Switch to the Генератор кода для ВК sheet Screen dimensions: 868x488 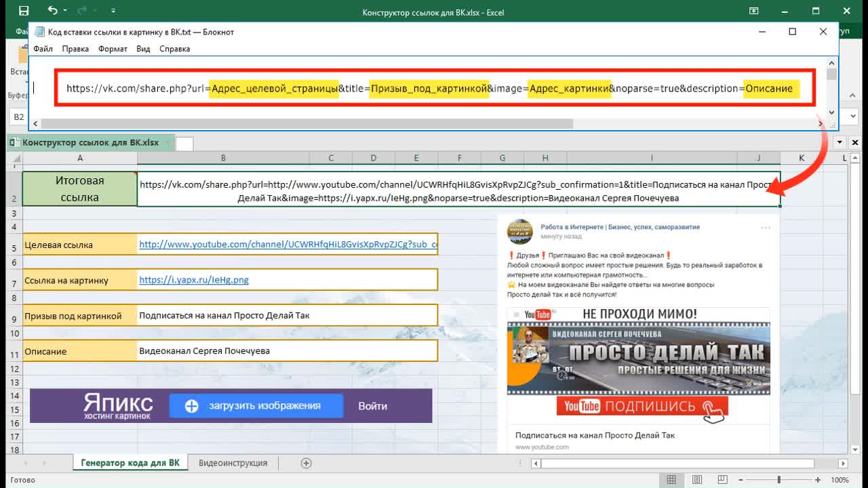[130, 463]
